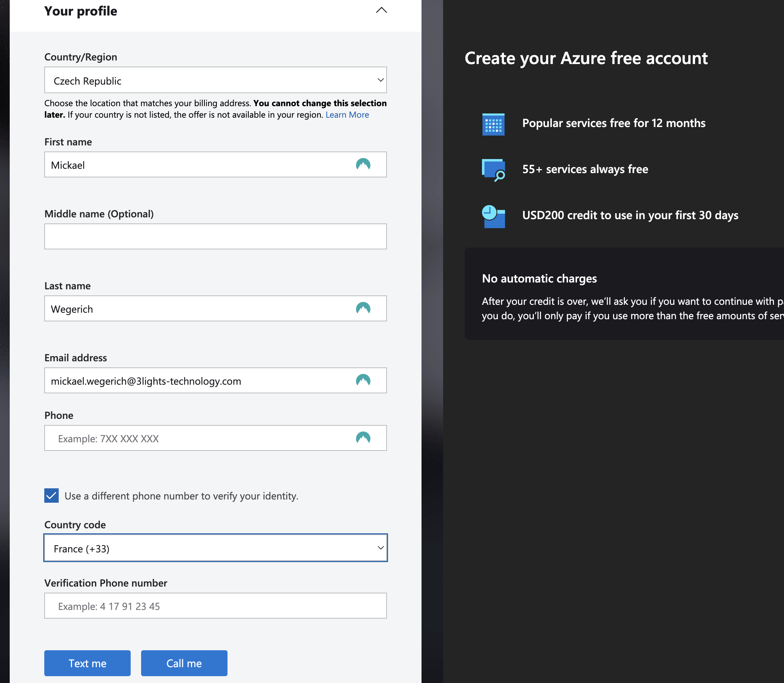Click the calendar icon beside 12 months free
The width and height of the screenshot is (784, 683).
click(494, 124)
